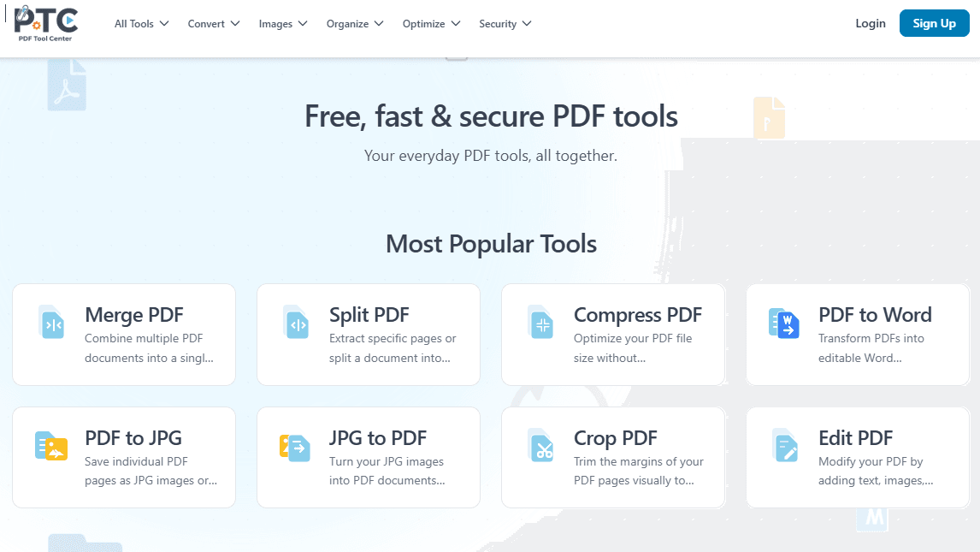Click 'Extract specific pages or' description

393,348
